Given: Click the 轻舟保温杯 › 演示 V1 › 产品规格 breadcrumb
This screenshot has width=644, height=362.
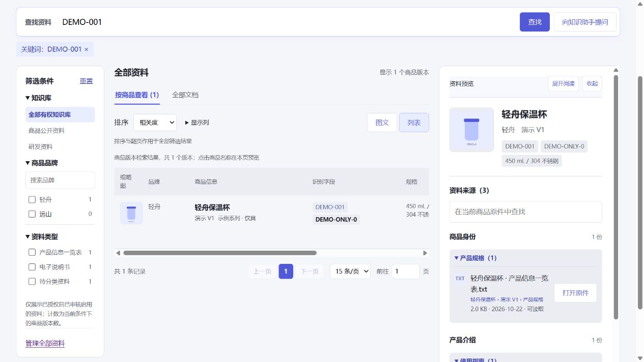Looking at the screenshot, I should (507, 299).
